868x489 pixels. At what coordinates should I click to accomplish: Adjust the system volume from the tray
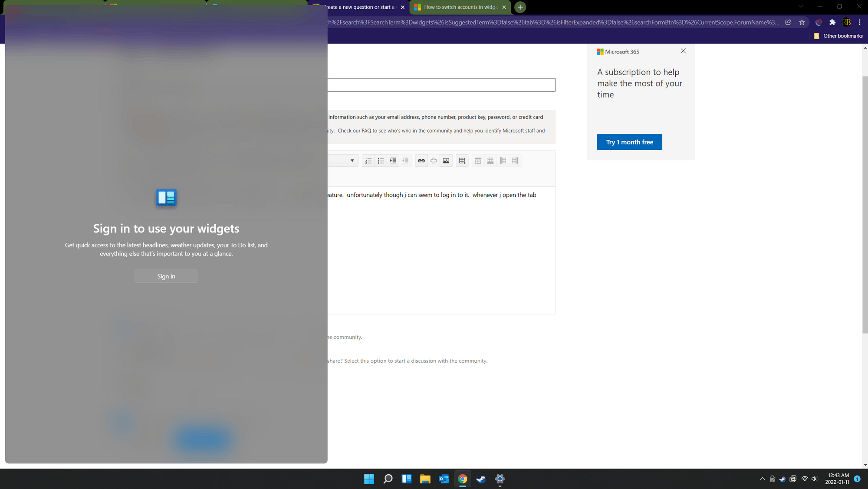click(x=814, y=479)
